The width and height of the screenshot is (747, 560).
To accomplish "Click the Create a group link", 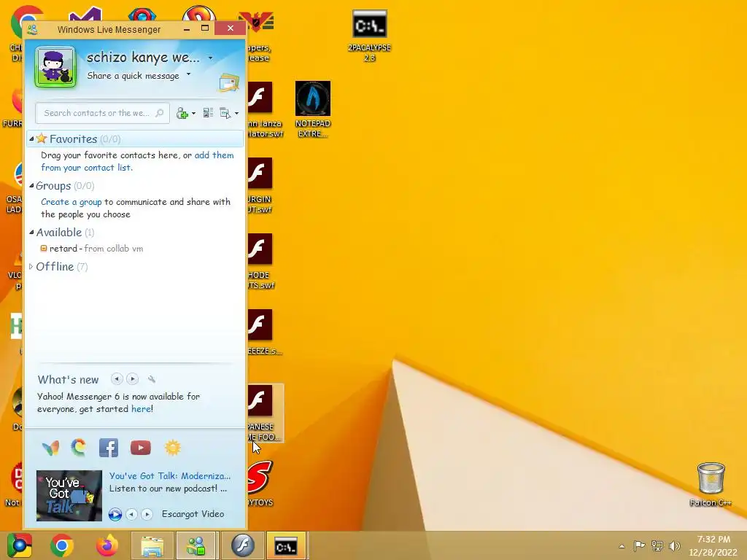I will coord(71,202).
